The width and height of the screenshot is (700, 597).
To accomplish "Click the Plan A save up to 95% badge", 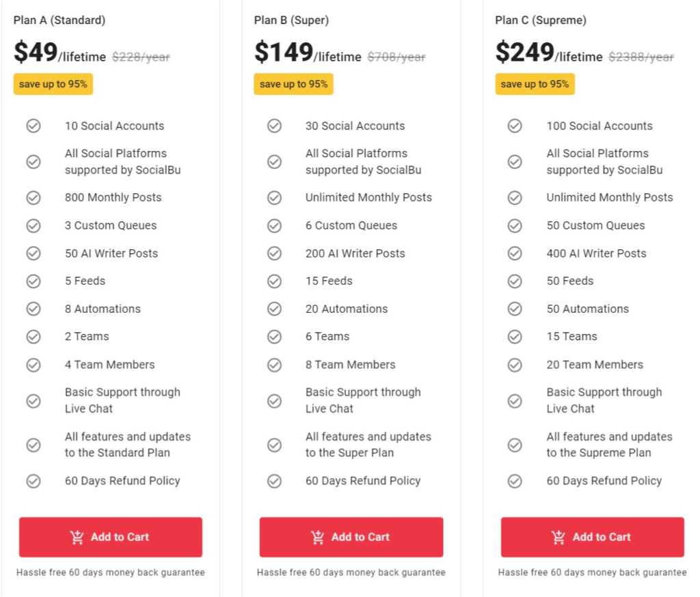I will [53, 84].
